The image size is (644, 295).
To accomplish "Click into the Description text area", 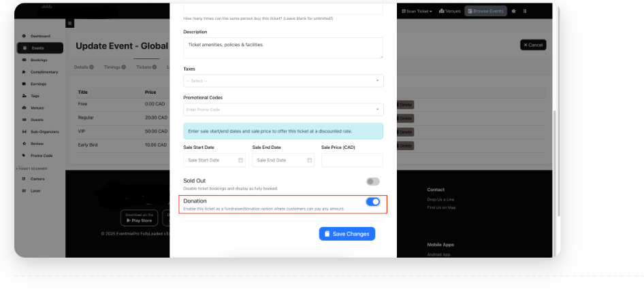I will pos(283,48).
